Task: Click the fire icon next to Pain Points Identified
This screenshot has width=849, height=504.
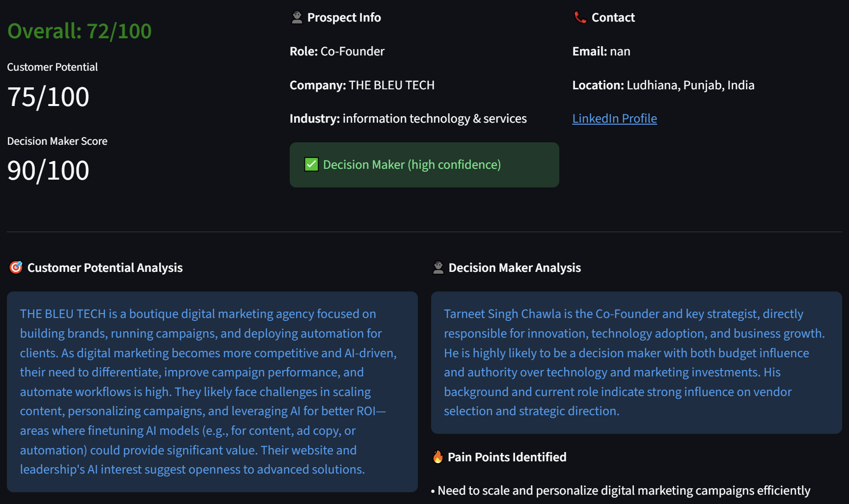Action: point(437,456)
